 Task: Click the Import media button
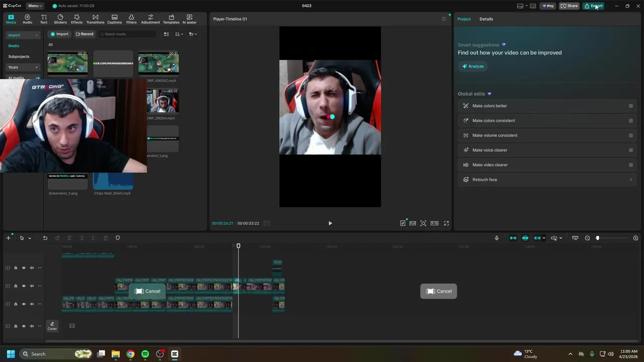pos(59,34)
